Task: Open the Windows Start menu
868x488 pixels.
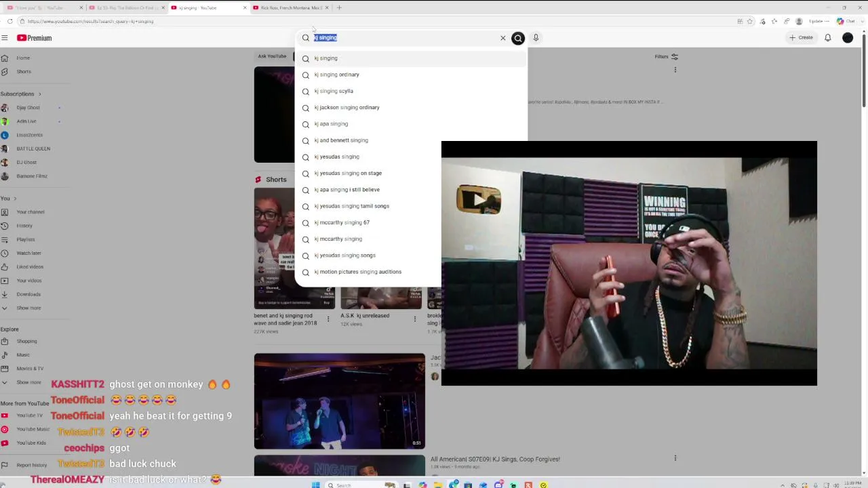Action: coord(315,485)
